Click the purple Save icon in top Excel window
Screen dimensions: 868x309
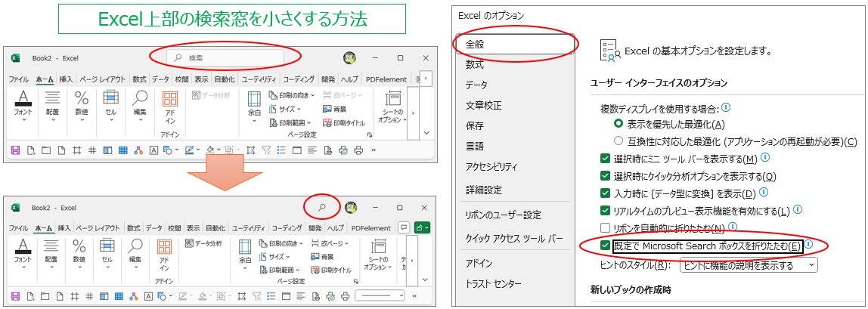click(15, 150)
